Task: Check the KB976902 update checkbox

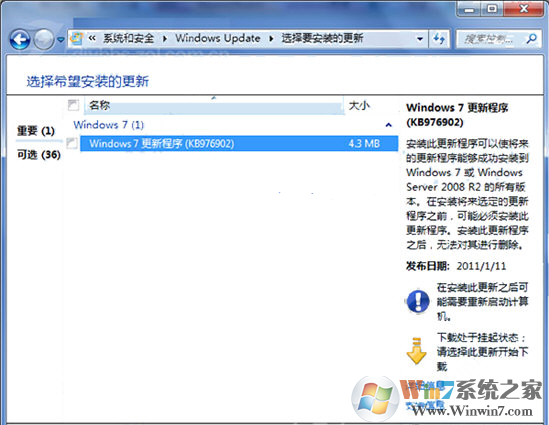Action: (72, 143)
